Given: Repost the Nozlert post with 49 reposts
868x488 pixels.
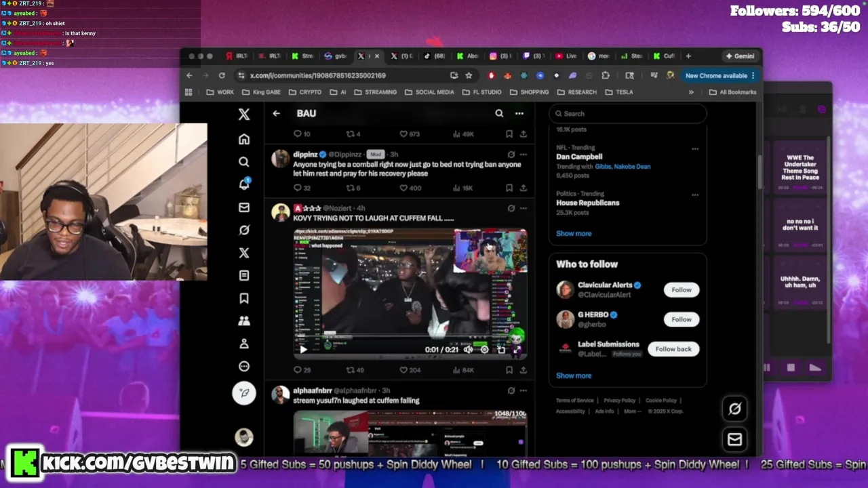Looking at the screenshot, I should point(355,370).
